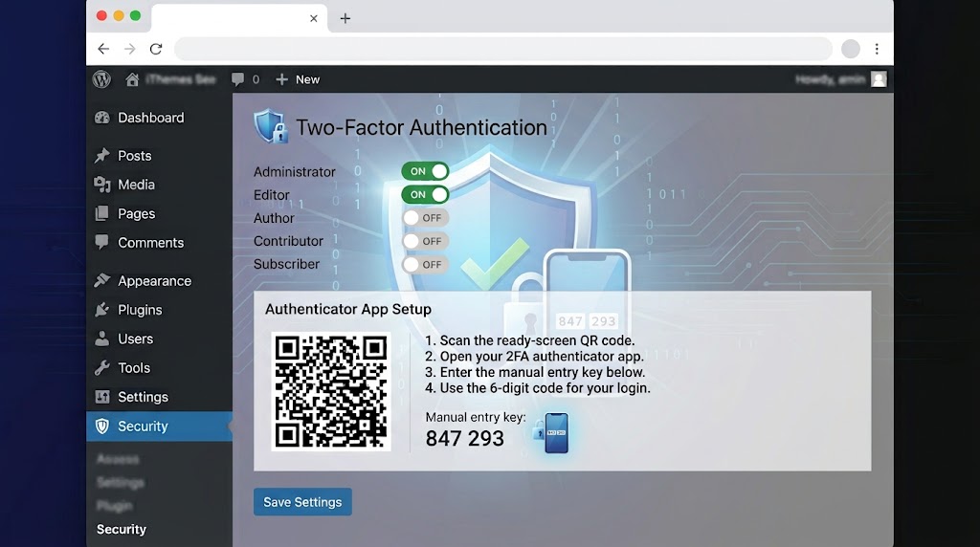Click the manual entry key 847 293
The height and width of the screenshot is (547, 980).
click(x=464, y=438)
